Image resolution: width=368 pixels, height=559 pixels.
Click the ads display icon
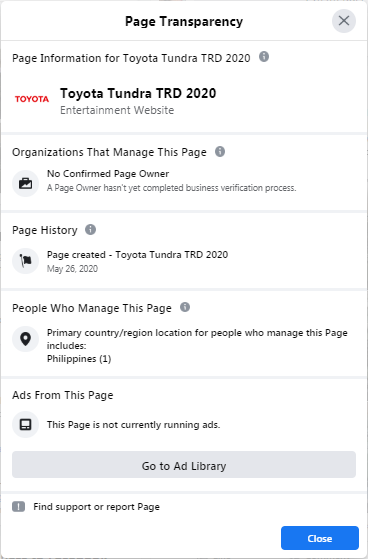(x=25, y=425)
